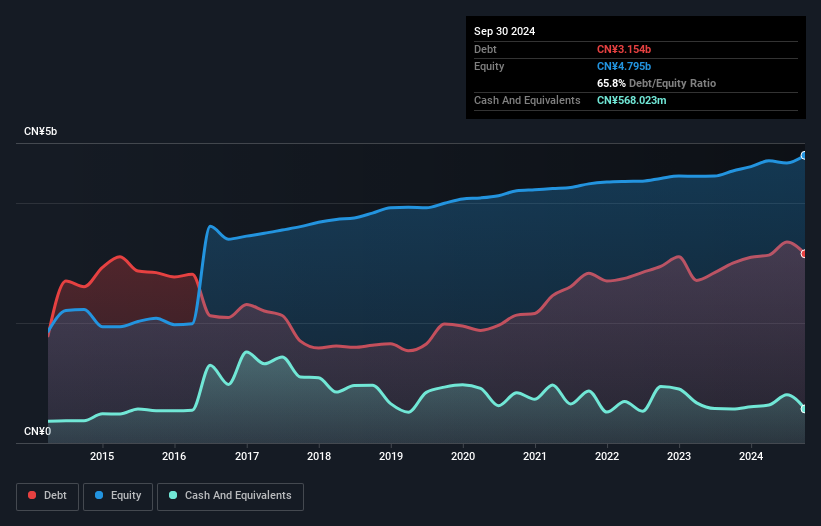Screen dimensions: 821x526
Task: Click the 2024 x-axis label
Action: point(751,456)
